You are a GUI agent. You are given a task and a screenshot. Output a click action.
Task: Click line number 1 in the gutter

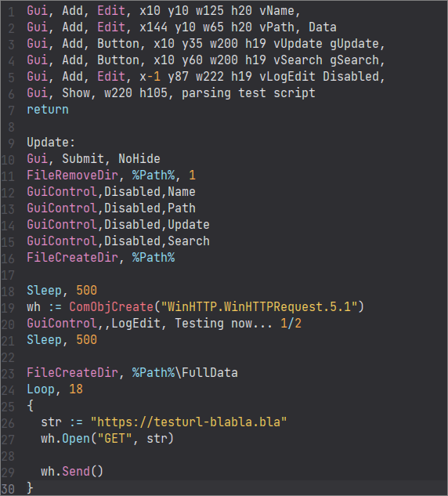[x=12, y=12]
